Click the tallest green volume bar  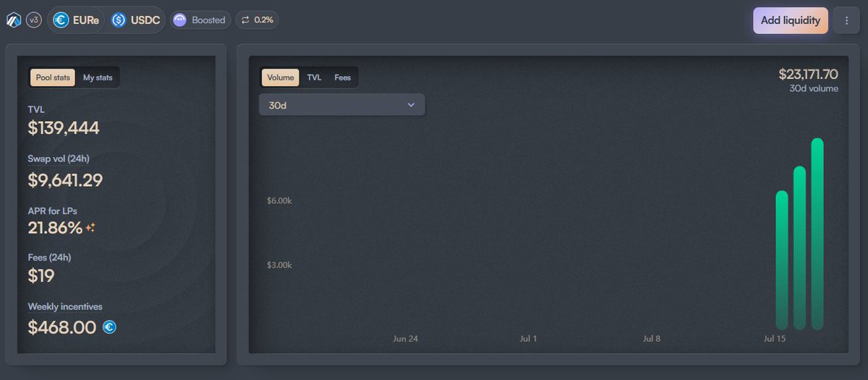[817, 234]
